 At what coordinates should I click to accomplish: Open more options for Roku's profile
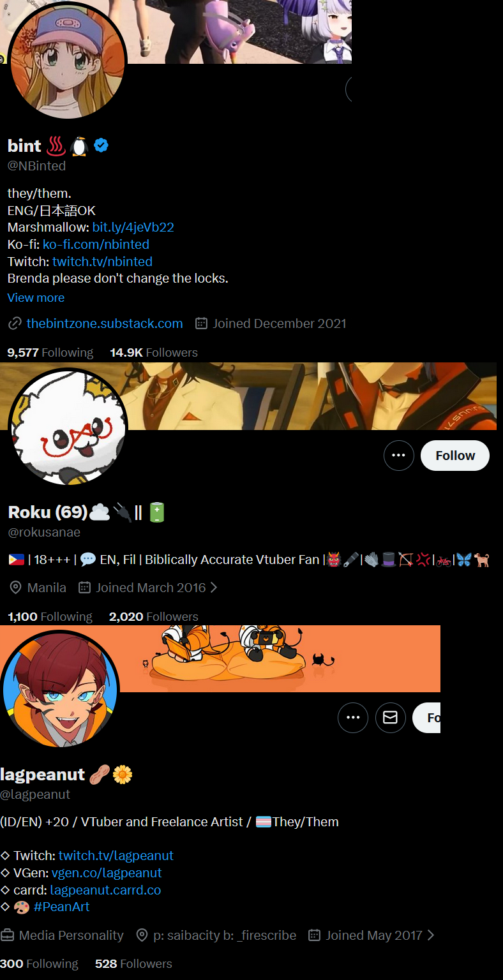point(399,456)
